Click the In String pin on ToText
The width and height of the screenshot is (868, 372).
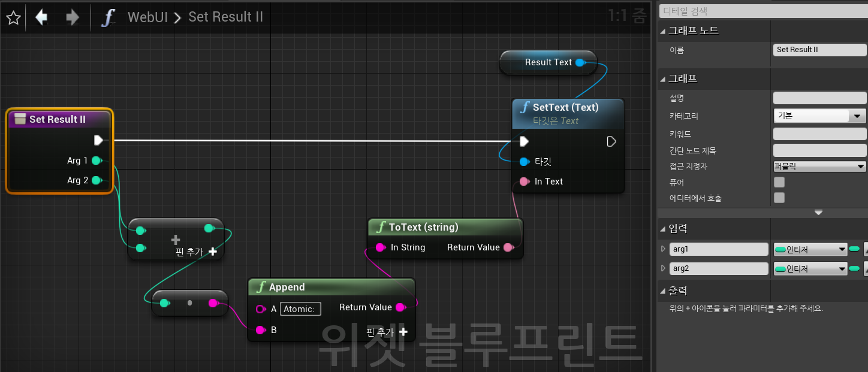380,247
